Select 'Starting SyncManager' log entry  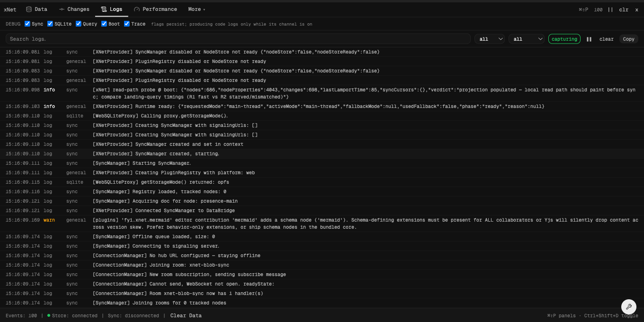tap(322, 163)
